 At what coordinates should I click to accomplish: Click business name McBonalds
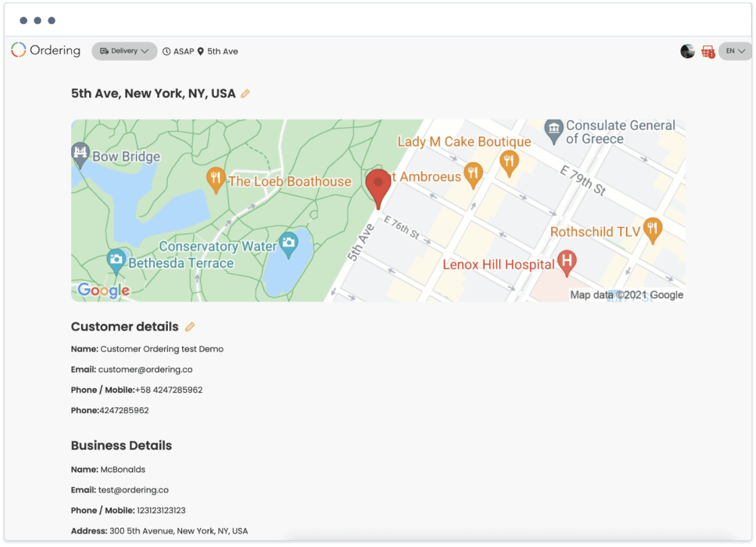(x=123, y=469)
